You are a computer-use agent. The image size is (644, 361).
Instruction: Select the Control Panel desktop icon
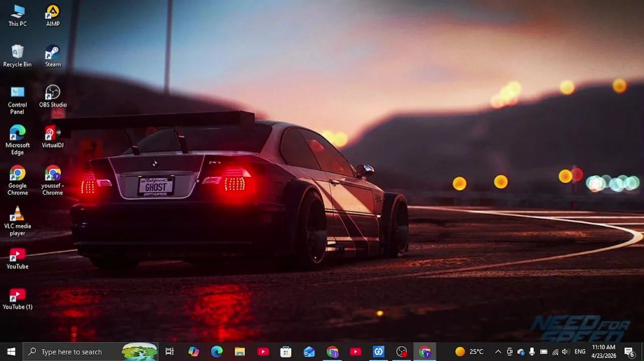[x=17, y=100]
